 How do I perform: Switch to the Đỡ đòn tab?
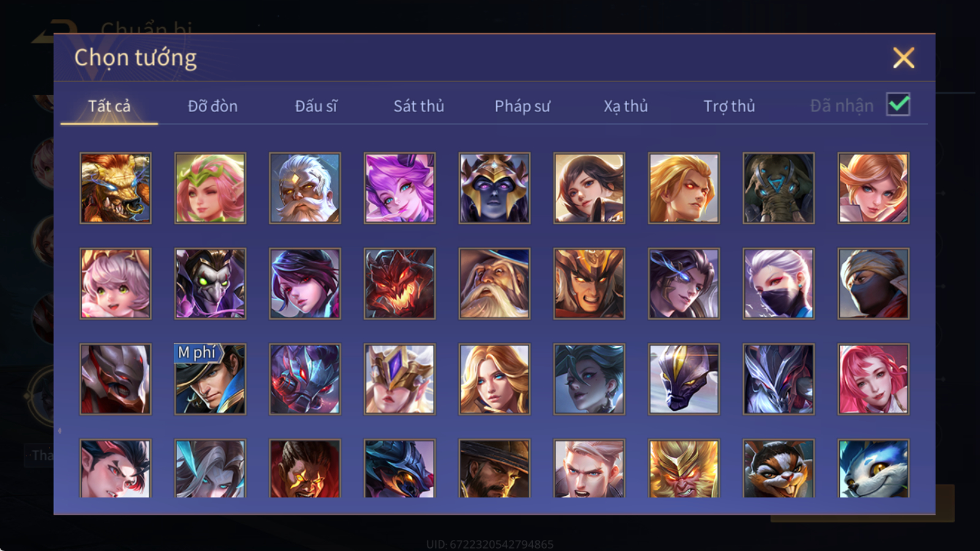[x=213, y=106]
